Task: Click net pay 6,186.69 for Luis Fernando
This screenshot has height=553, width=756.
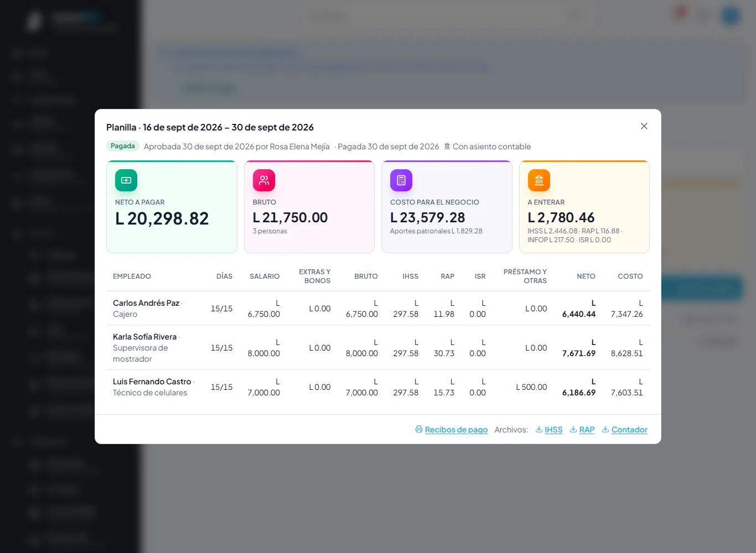Action: (x=579, y=393)
